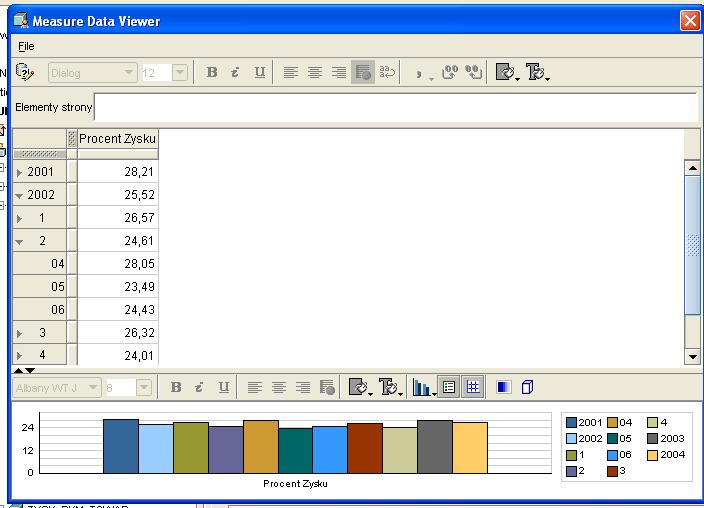Open the chart toolbar fill color tool
The width and height of the screenshot is (704, 508).
coord(360,387)
